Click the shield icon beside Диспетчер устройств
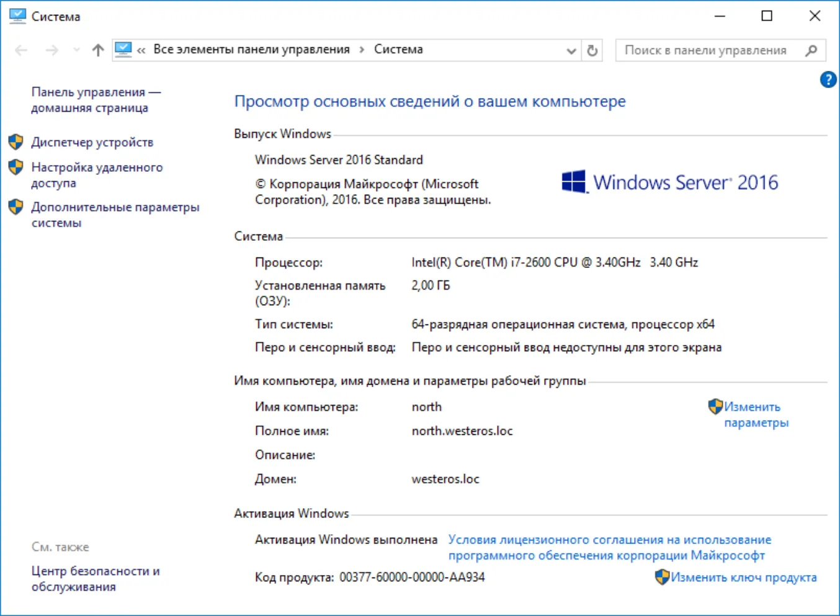This screenshot has width=840, height=616. [x=16, y=142]
